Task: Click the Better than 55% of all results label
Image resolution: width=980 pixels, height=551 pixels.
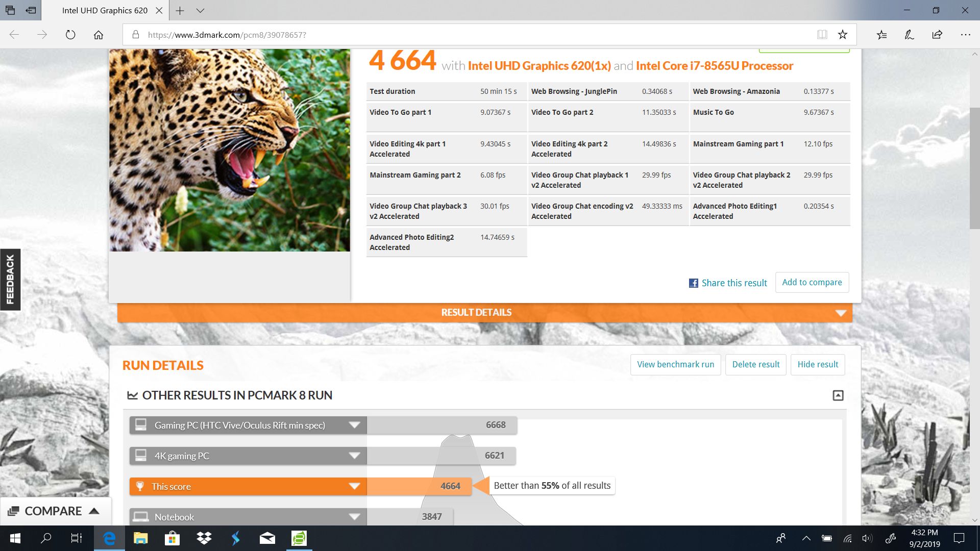Action: 552,486
